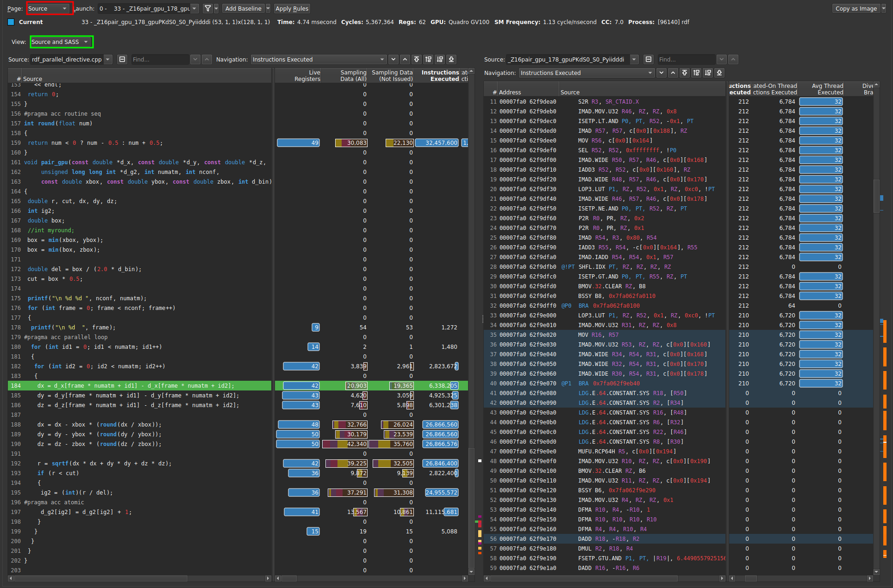Screen dimensions: 893x588
Task: Click the blue Current baseline color swatch
Action: pos(11,22)
